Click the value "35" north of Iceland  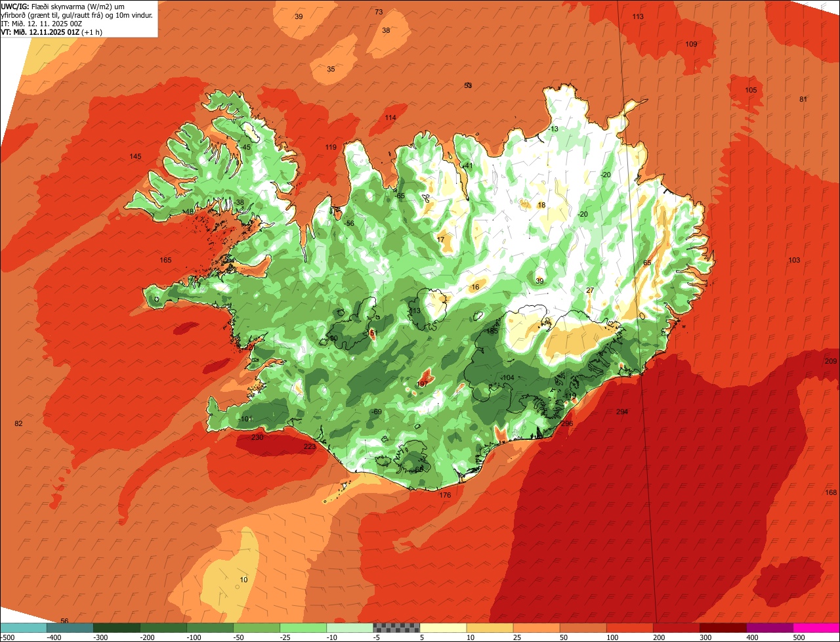(331, 69)
